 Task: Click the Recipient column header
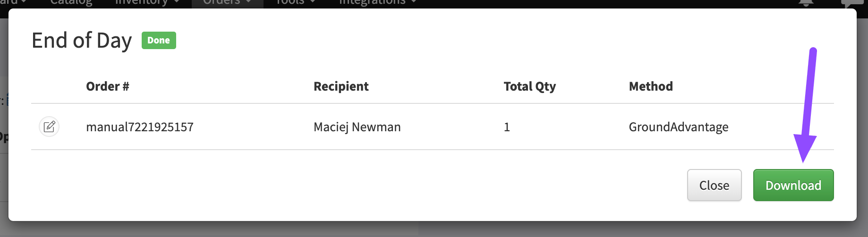[x=341, y=86]
